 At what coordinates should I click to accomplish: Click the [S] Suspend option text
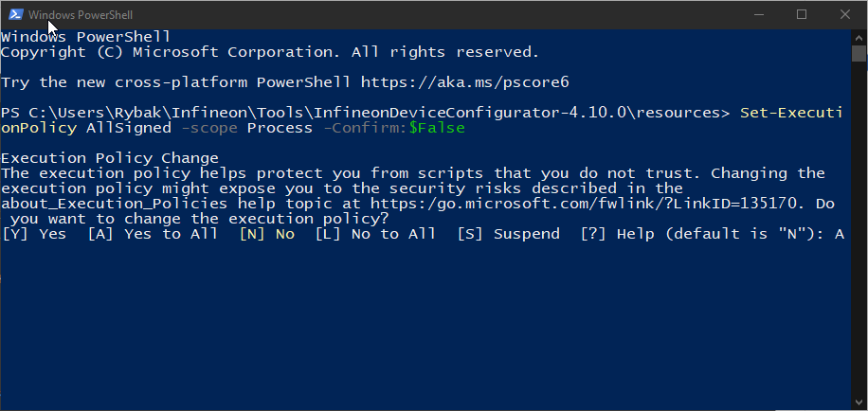tap(509, 234)
